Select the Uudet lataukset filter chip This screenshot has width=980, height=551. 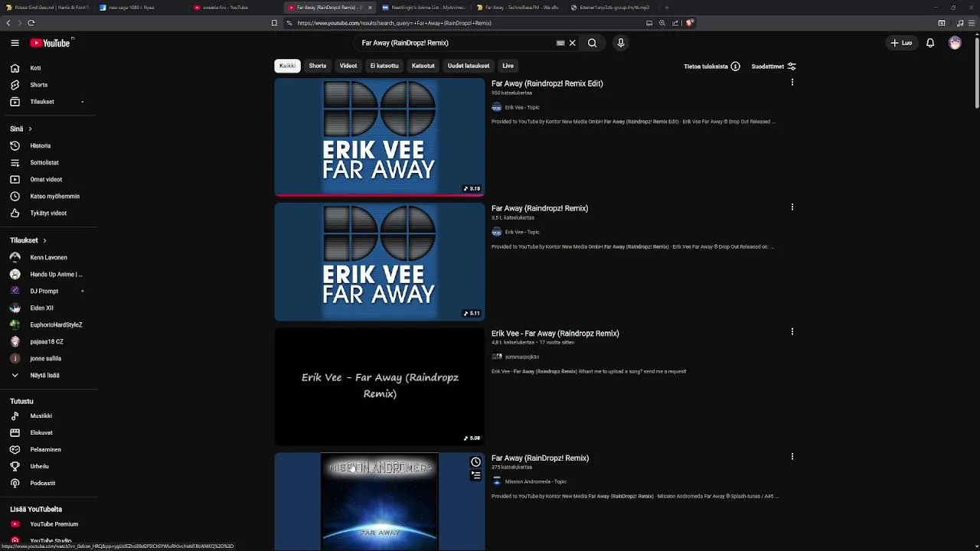point(469,66)
